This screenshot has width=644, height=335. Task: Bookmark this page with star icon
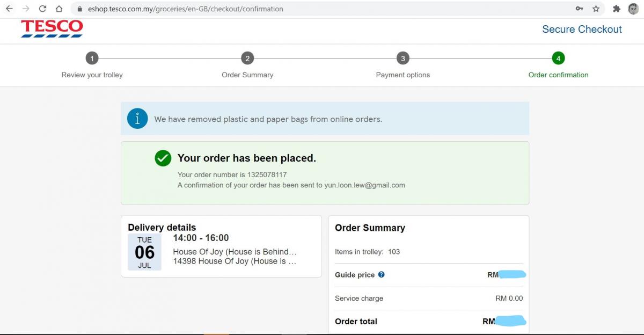pyautogui.click(x=596, y=9)
